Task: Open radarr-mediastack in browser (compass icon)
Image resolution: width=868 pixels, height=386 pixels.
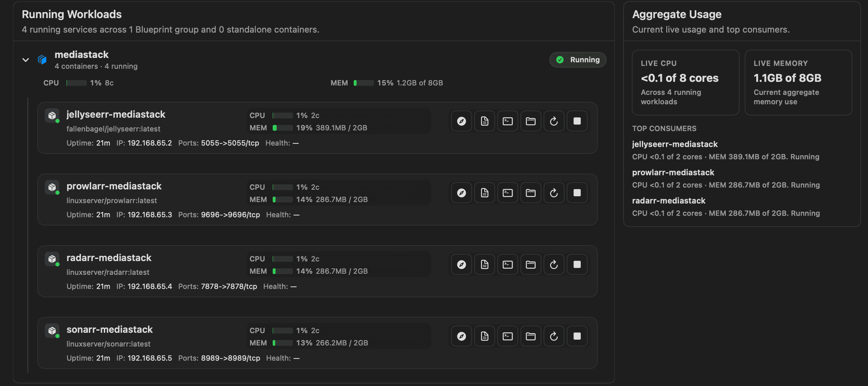Action: pos(461,264)
